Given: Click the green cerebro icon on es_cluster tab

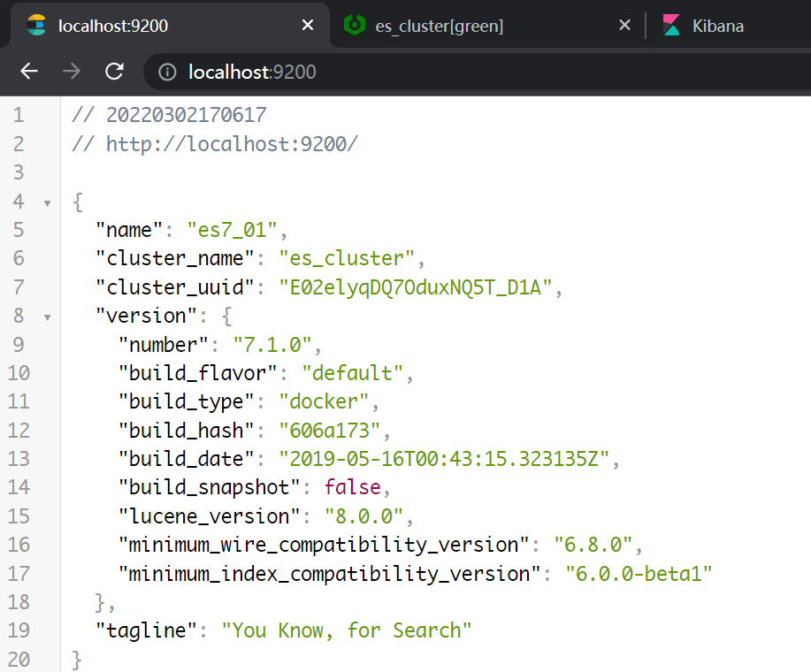Looking at the screenshot, I should coord(355,26).
